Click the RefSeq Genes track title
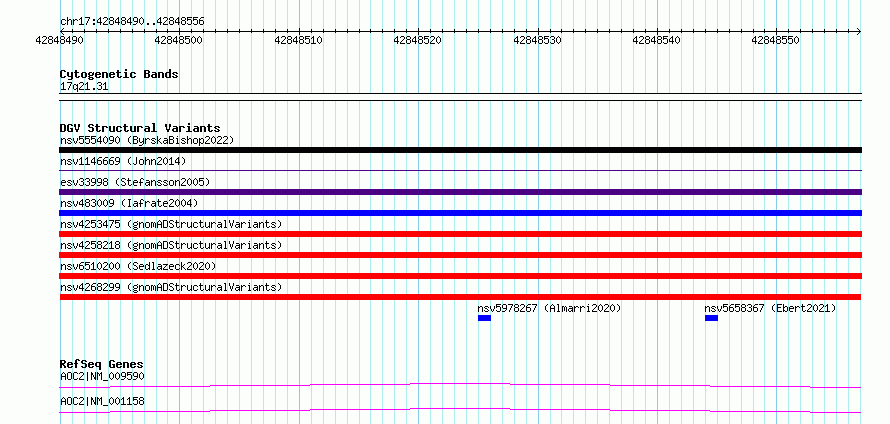The image size is (890, 424). coord(102,364)
